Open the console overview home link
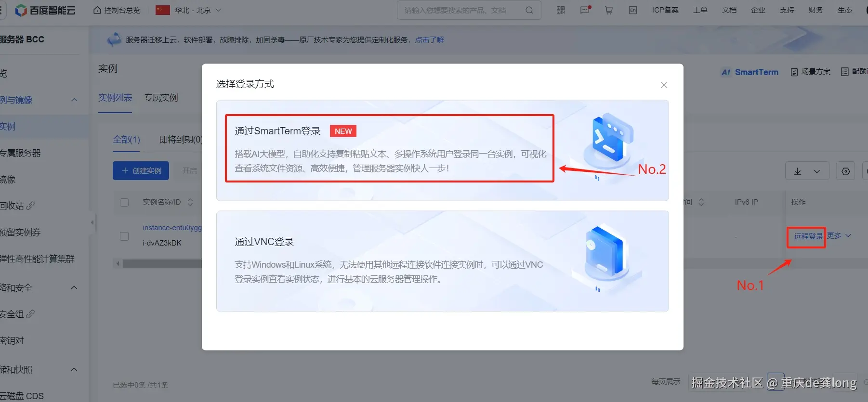Viewport: 868px width, 402px height. coord(117,10)
